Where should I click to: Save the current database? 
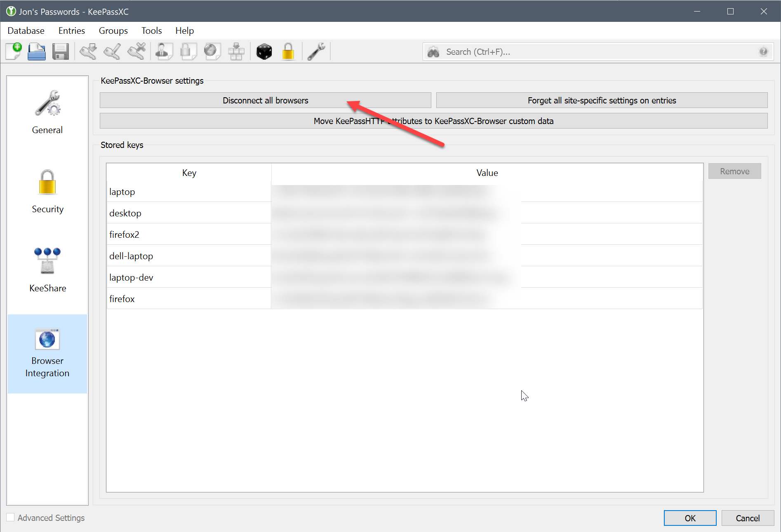click(61, 51)
